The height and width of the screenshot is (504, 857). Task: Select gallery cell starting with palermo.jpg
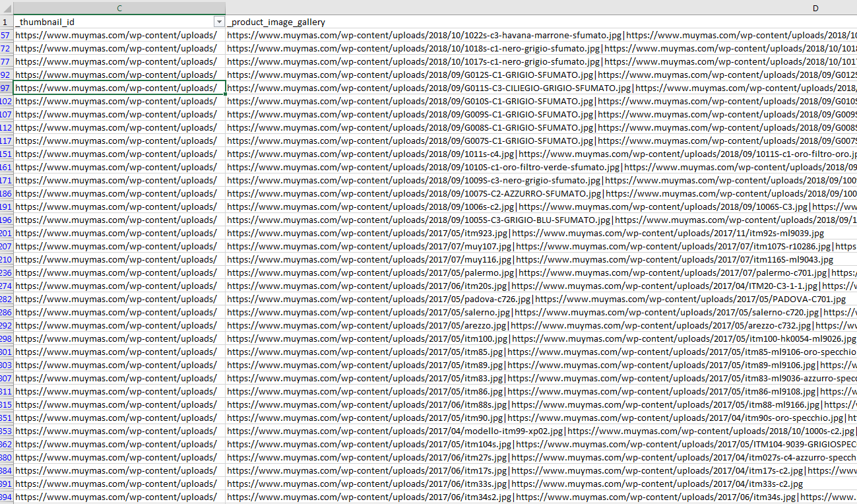click(541, 272)
